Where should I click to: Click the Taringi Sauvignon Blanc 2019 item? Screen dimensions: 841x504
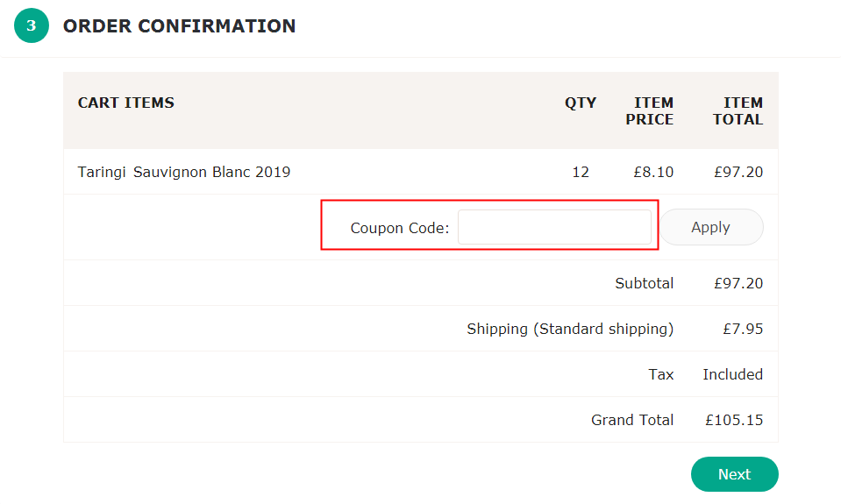point(184,172)
